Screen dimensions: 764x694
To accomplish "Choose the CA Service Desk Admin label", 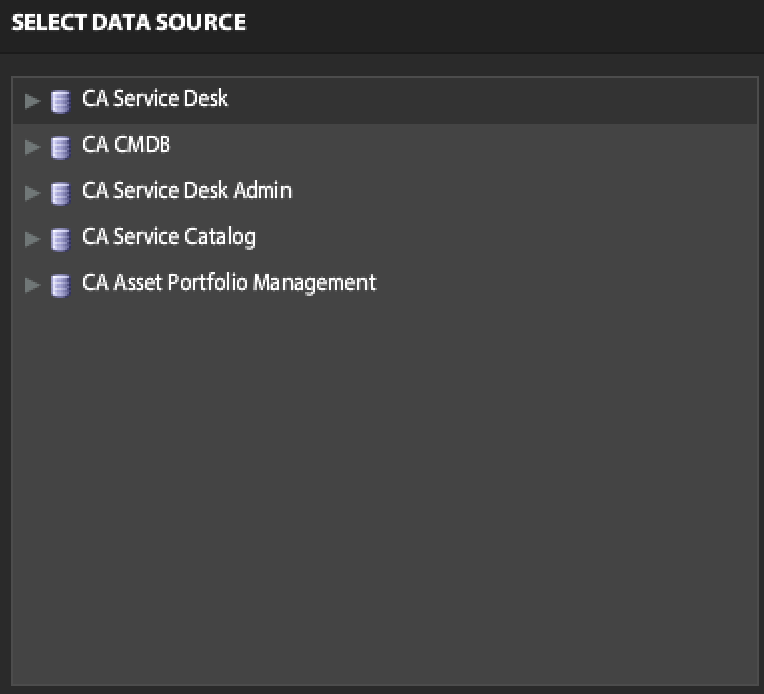I will coord(187,191).
